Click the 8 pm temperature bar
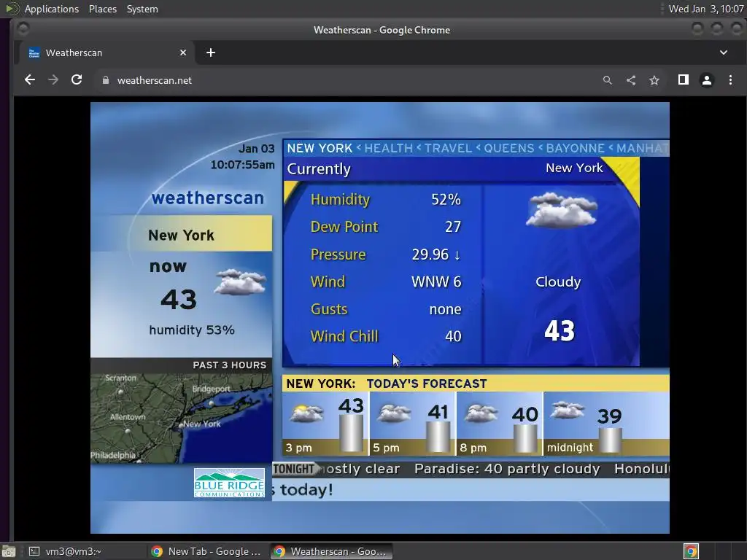The width and height of the screenshot is (747, 560). (525, 438)
